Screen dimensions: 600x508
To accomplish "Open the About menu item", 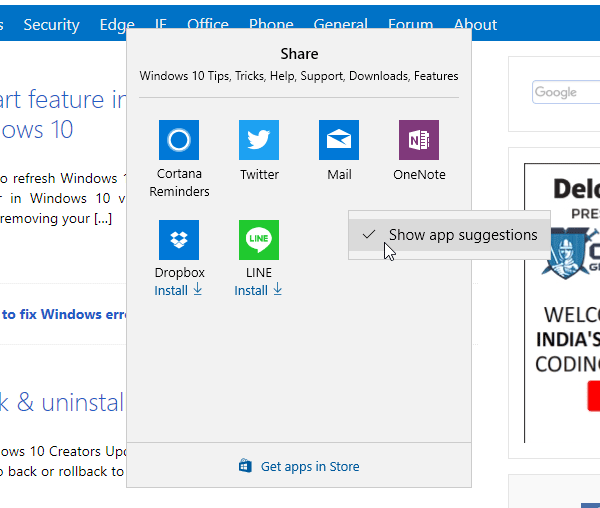I will [x=475, y=25].
